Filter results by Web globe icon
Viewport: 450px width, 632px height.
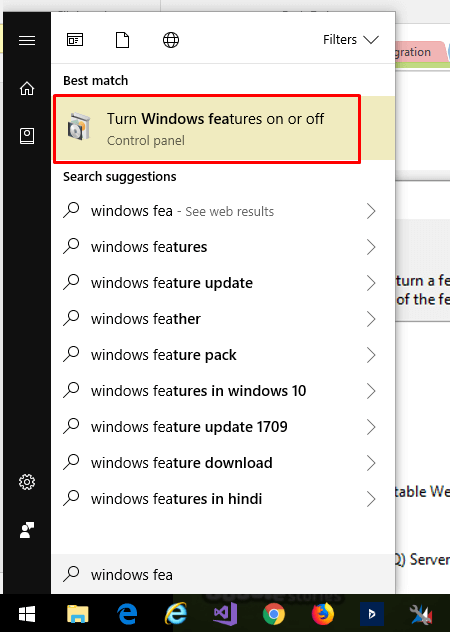171,40
